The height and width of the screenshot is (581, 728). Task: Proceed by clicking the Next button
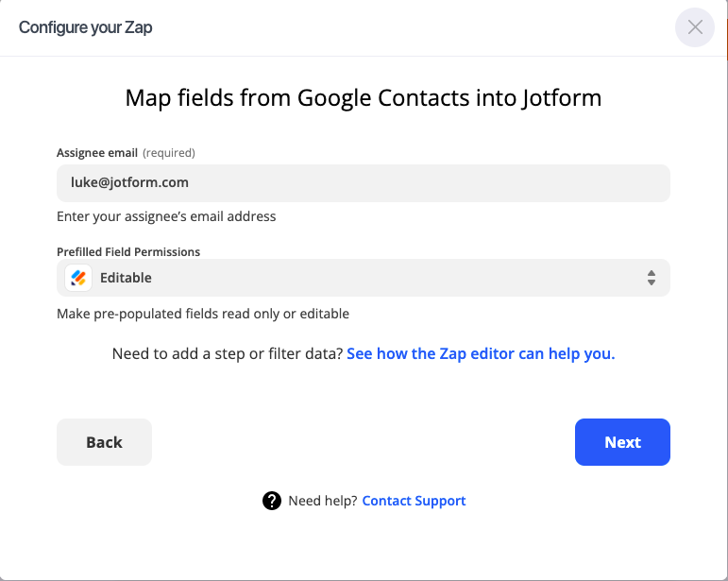coord(622,442)
